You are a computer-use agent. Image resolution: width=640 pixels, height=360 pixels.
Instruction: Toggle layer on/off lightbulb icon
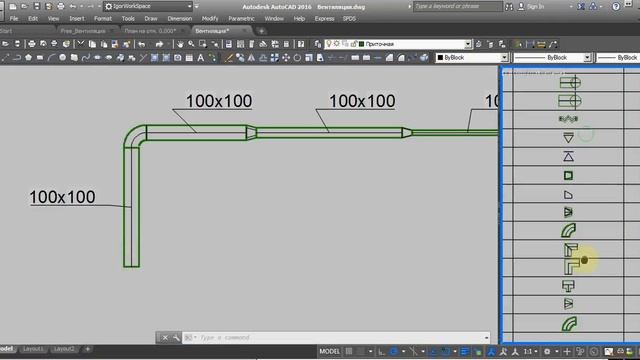tap(329, 44)
